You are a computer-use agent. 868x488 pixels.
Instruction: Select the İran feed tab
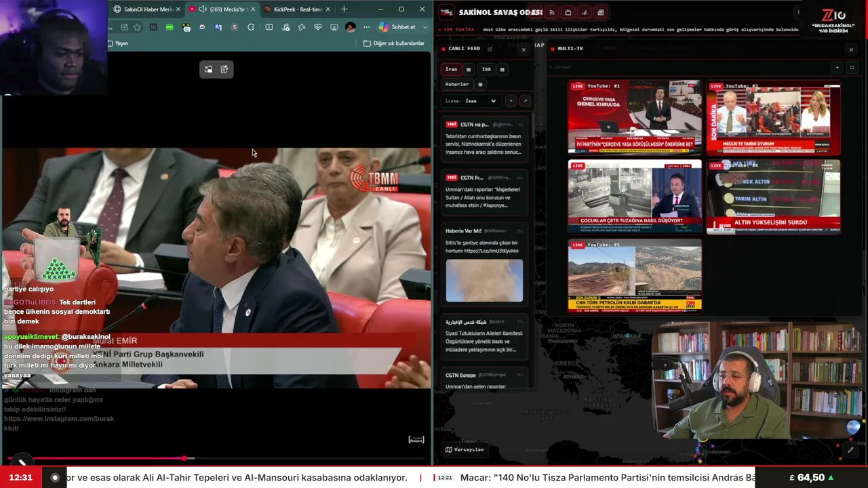451,69
